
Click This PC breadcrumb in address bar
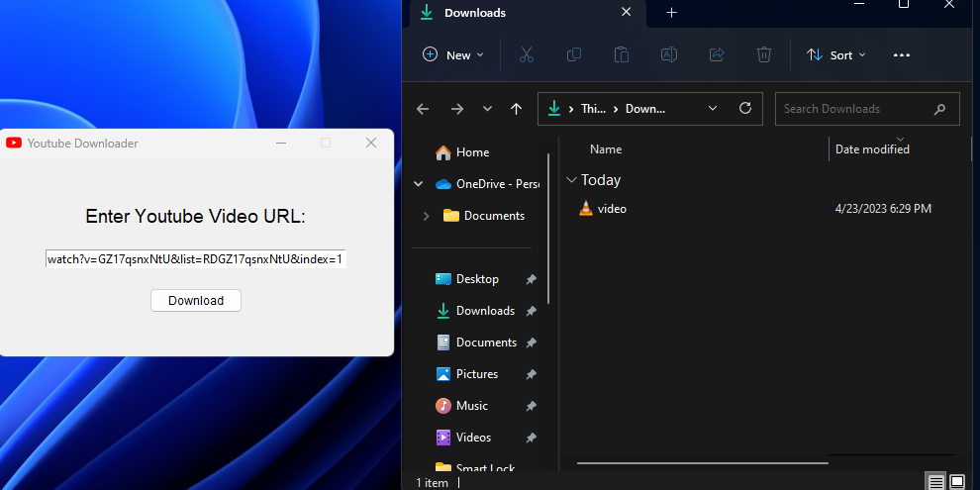(593, 109)
